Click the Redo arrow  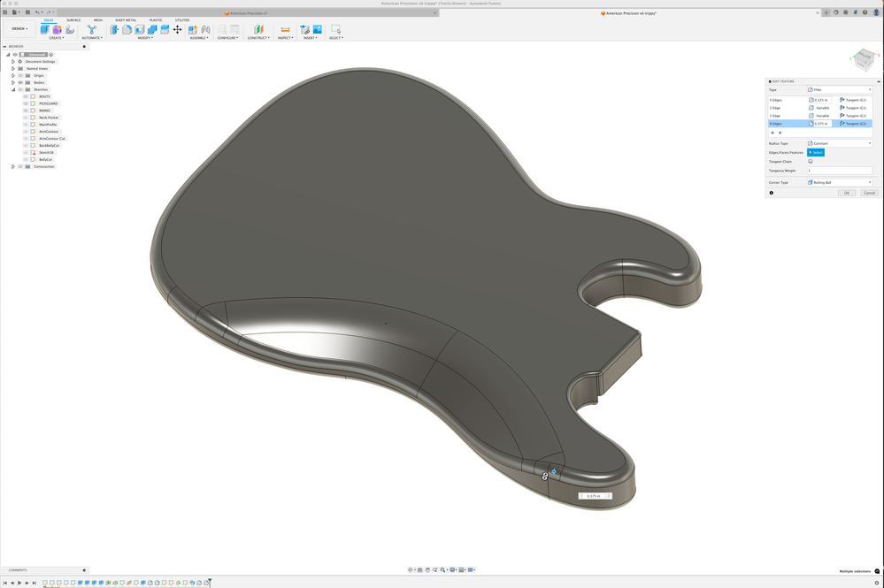49,11
